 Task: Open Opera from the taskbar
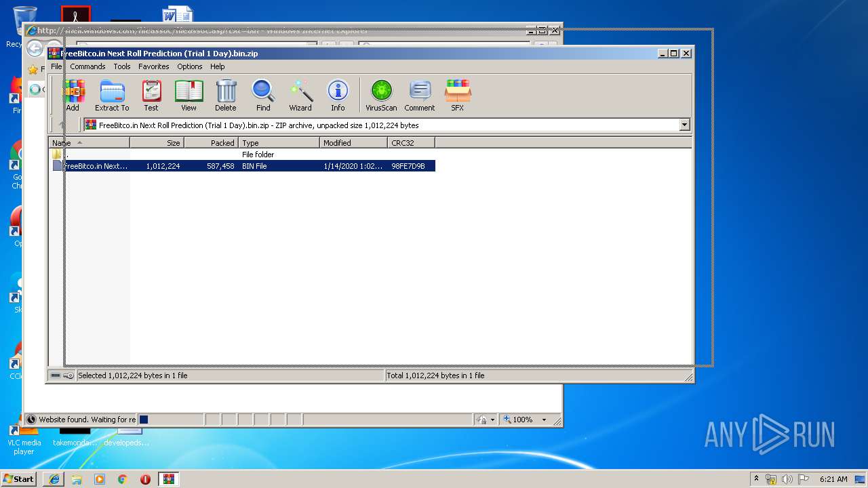coord(145,479)
